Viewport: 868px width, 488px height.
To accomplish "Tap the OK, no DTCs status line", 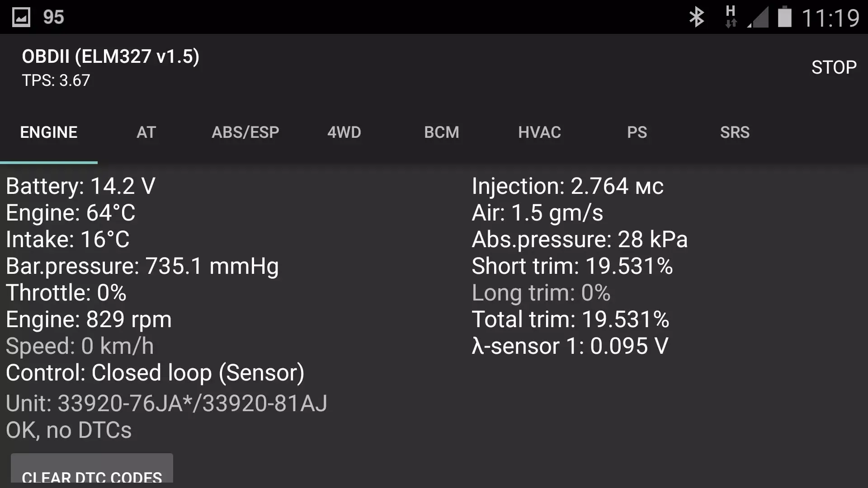I will tap(68, 430).
